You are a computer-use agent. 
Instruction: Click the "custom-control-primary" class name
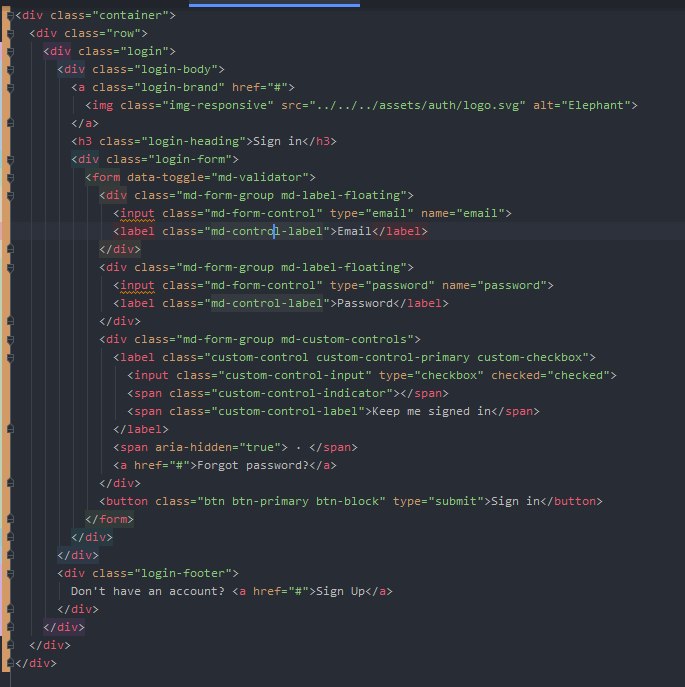coord(393,358)
